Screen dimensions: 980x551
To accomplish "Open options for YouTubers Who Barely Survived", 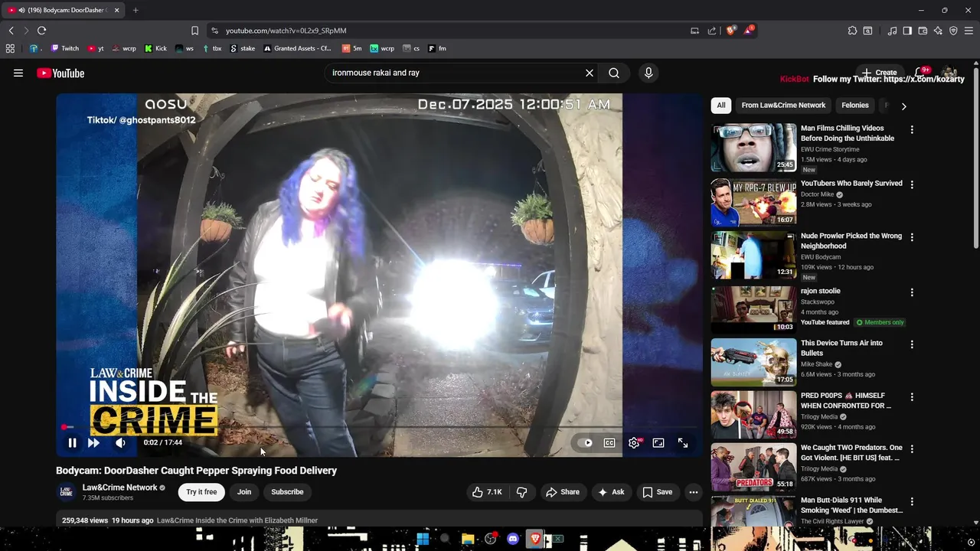I will [911, 184].
